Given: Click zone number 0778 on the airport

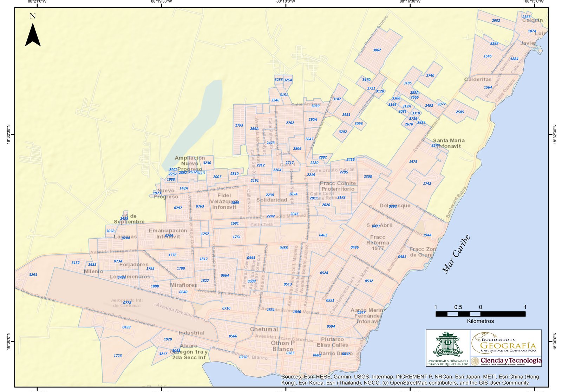Looking at the screenshot, I should click(x=127, y=303).
